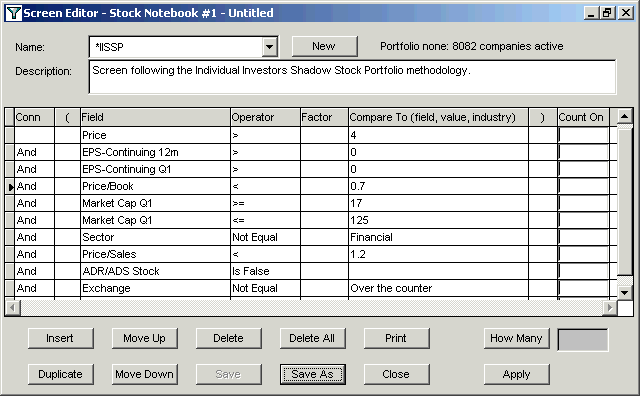Screen dimensions: 640x396
Task: Click the How Many button
Action: point(516,338)
